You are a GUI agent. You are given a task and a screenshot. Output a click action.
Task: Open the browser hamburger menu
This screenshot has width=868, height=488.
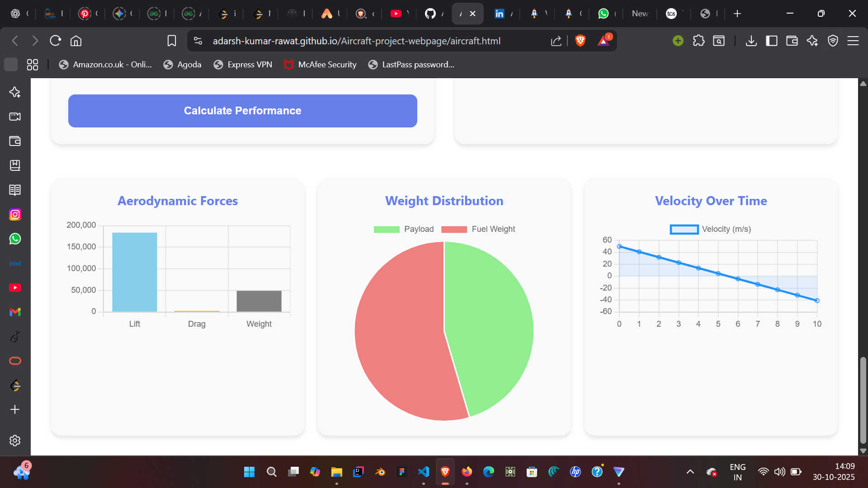coord(854,41)
